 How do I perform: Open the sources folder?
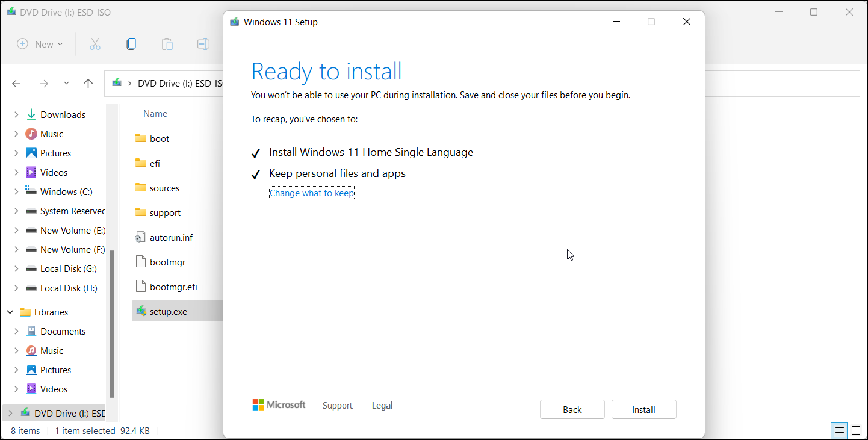(x=164, y=188)
